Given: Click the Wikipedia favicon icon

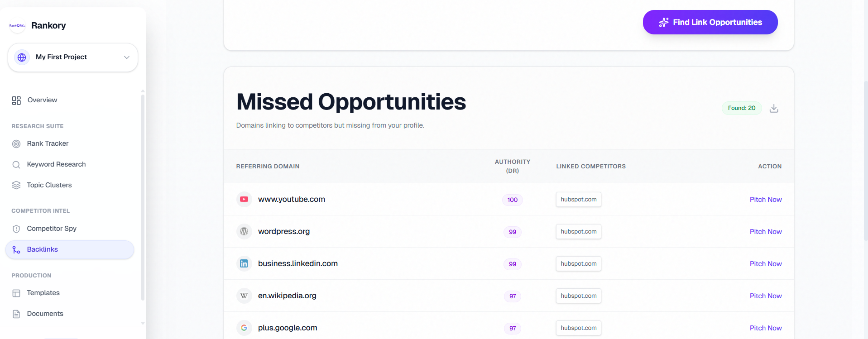Looking at the screenshot, I should coord(244,296).
